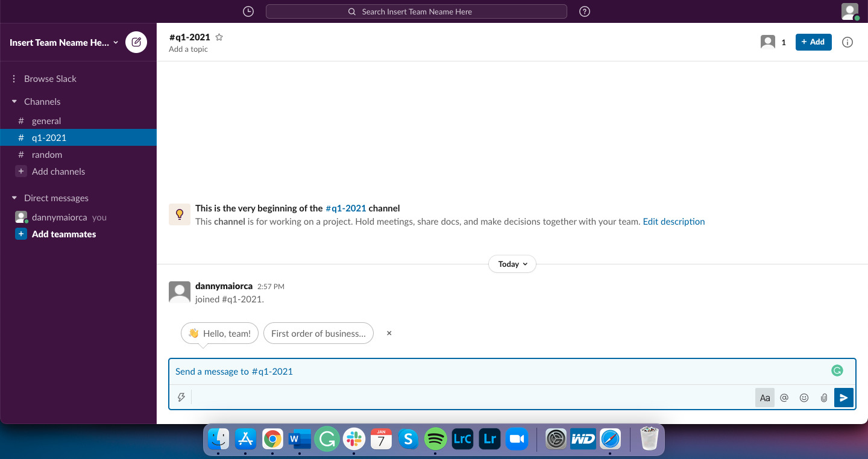This screenshot has width=868, height=459.
Task: Open System Preferences from the dock
Action: [x=556, y=439]
